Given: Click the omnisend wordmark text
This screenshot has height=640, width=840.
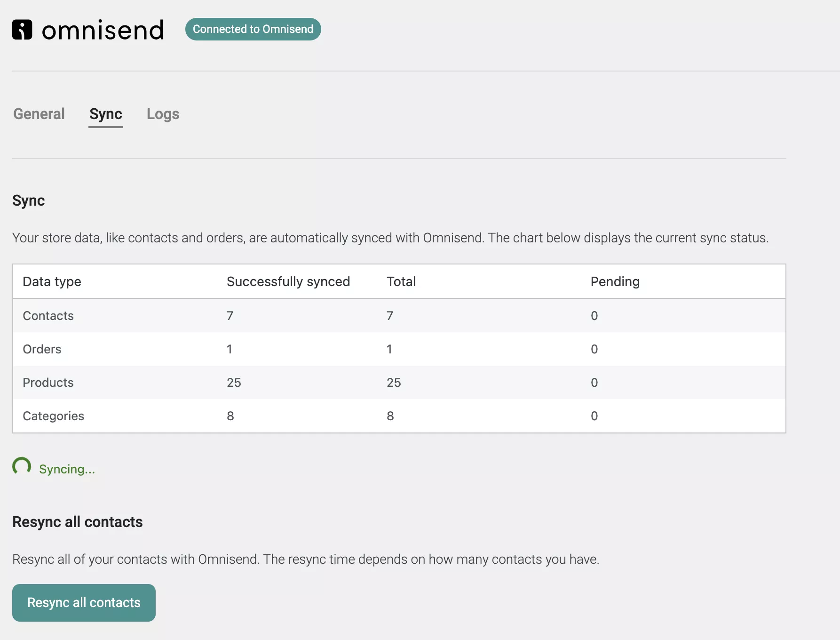Looking at the screenshot, I should [103, 30].
